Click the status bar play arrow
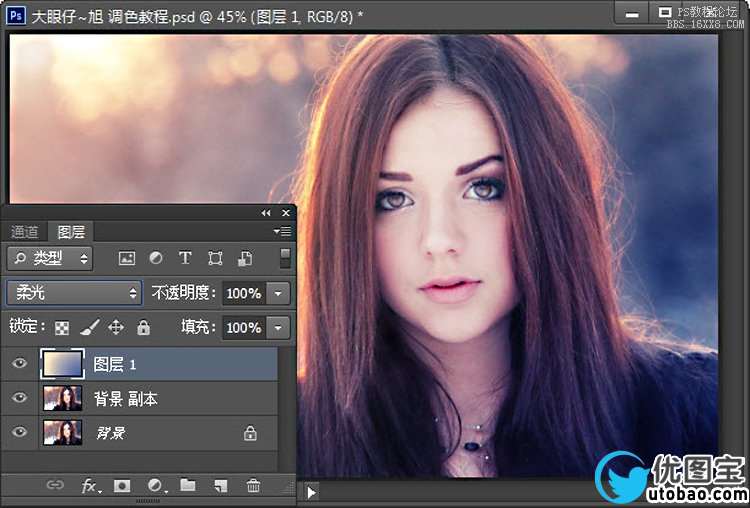Viewport: 750px width, 508px height. coord(311,492)
